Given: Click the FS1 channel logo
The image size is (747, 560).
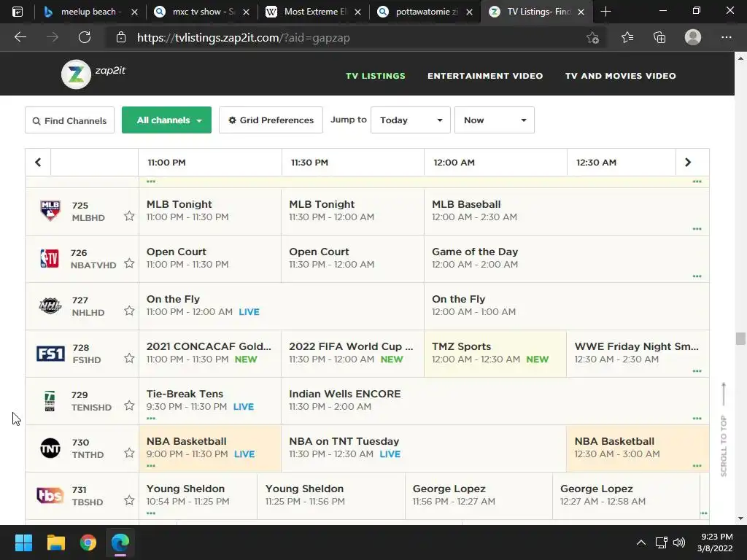Looking at the screenshot, I should point(50,354).
